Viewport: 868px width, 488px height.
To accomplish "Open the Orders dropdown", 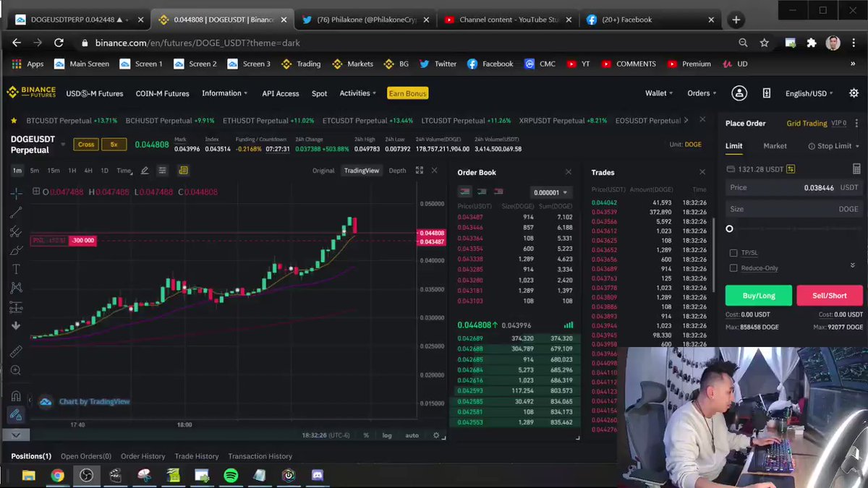I will 702,93.
